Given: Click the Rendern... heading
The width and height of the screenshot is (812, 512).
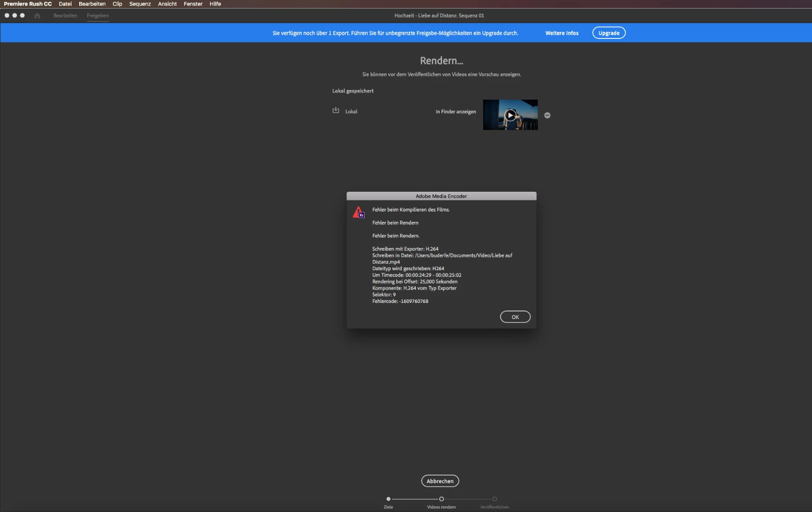Looking at the screenshot, I should pos(442,61).
